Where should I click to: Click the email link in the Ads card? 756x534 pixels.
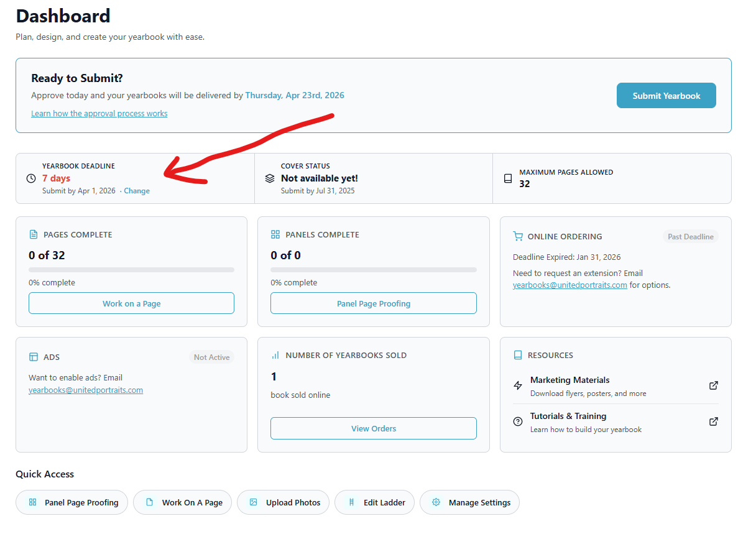[x=86, y=390]
